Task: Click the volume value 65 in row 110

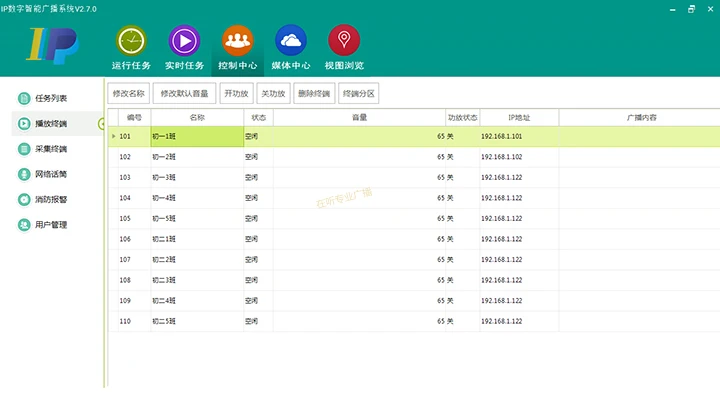Action: click(x=441, y=321)
